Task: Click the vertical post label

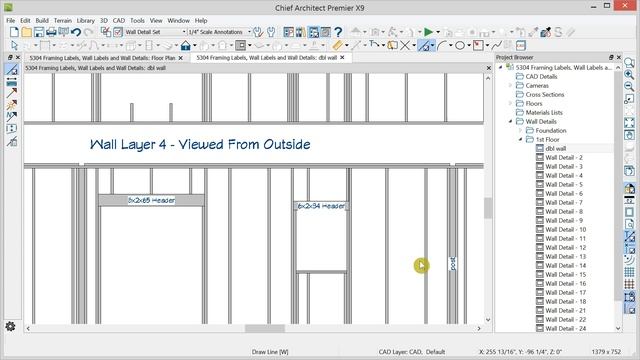Action: coord(453,264)
